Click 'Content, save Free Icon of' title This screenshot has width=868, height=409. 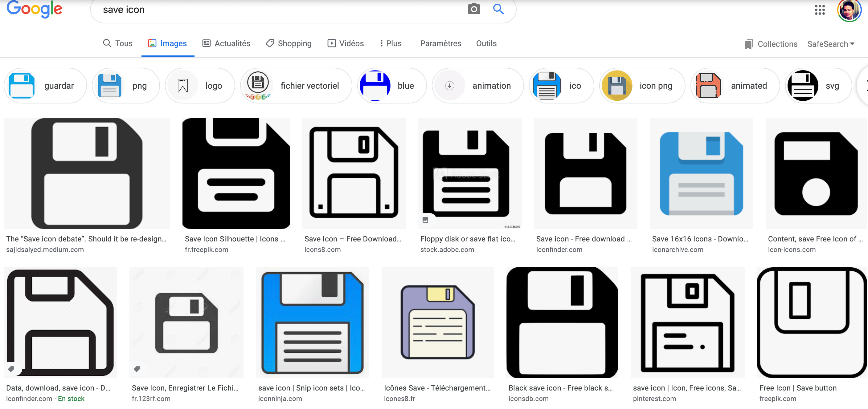coord(815,239)
